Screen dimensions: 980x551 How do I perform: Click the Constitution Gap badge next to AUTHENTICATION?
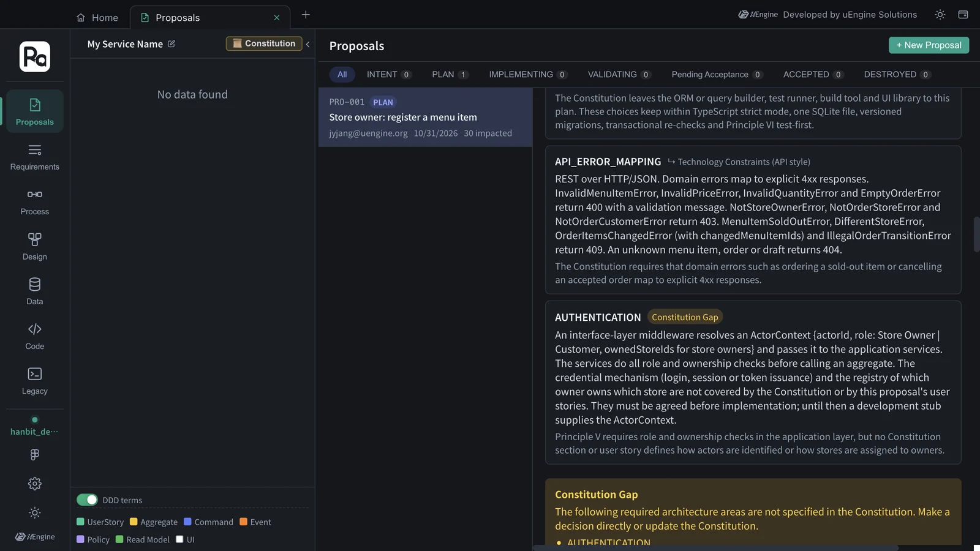(x=685, y=317)
